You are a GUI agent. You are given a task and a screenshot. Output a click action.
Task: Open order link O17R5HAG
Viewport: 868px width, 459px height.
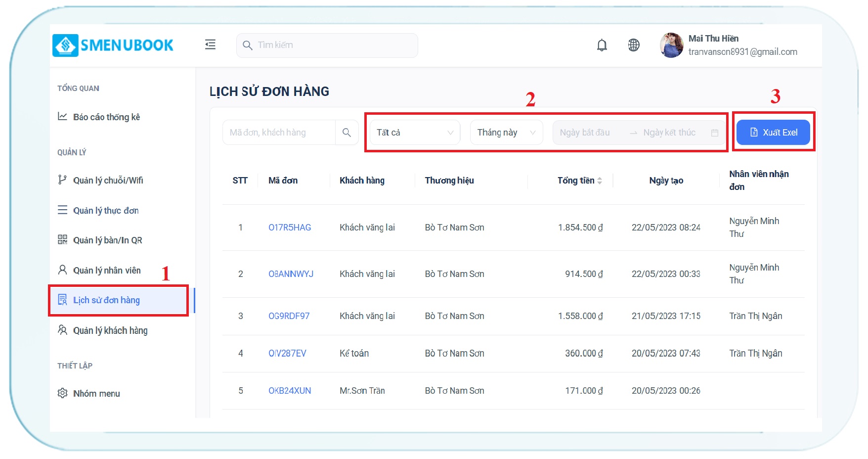click(290, 228)
